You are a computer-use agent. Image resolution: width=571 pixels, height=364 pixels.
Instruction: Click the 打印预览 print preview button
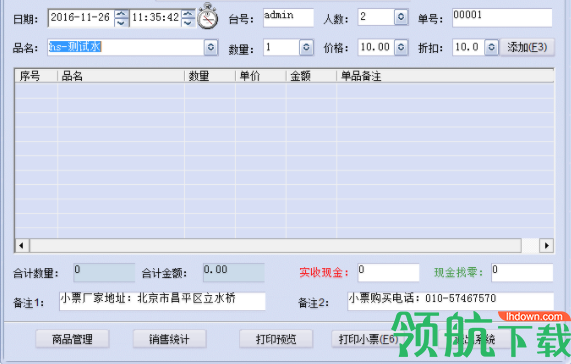pos(276,339)
